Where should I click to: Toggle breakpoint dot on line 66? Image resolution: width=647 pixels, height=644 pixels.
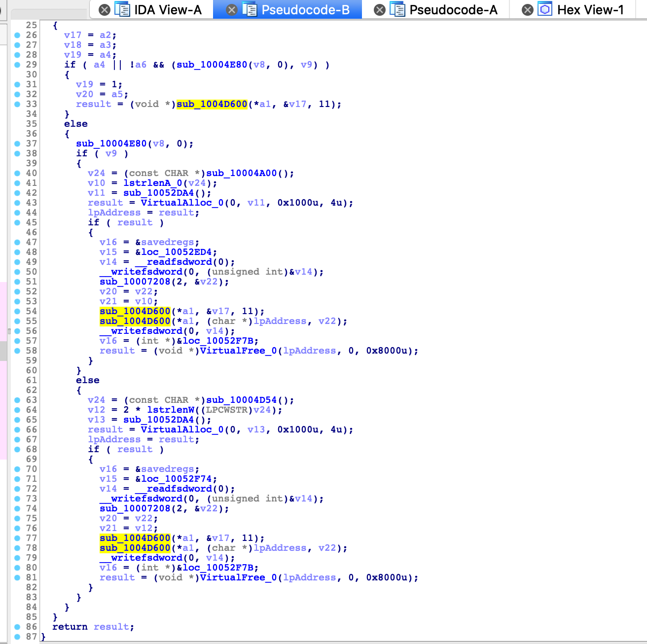tap(17, 429)
